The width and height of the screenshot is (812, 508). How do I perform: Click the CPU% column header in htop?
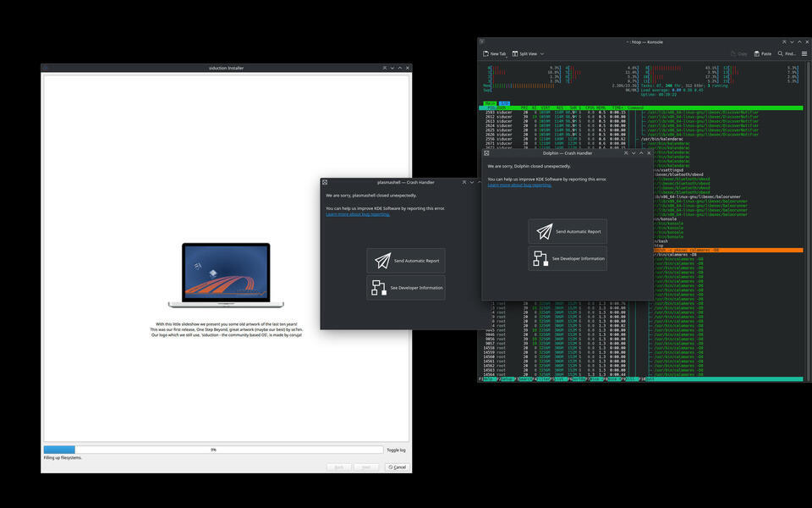[x=590, y=108]
